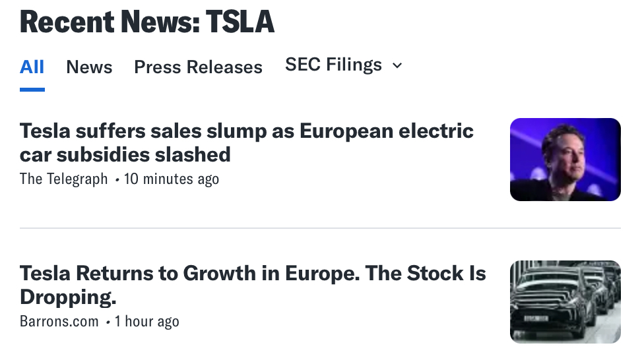Click the "1 hour ago" timestamp
This screenshot has height=364, width=644.
coord(146,322)
